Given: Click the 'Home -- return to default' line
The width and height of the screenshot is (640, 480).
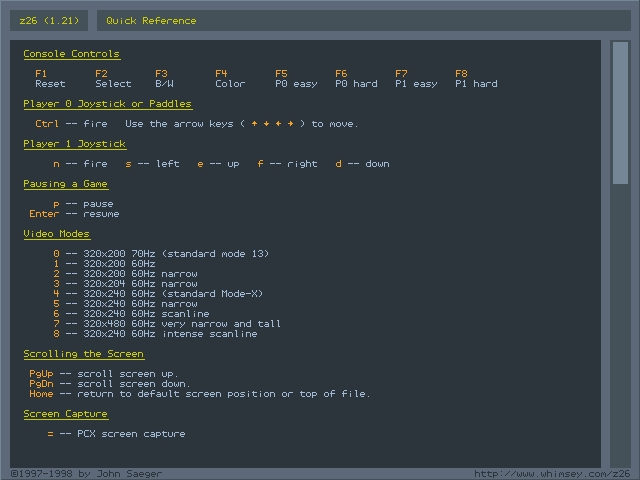Looking at the screenshot, I should point(200,394).
